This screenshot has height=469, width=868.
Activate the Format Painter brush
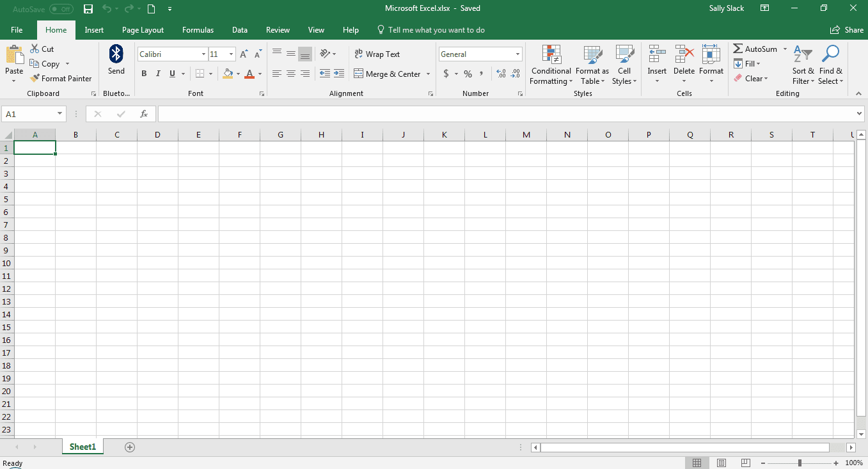click(61, 79)
